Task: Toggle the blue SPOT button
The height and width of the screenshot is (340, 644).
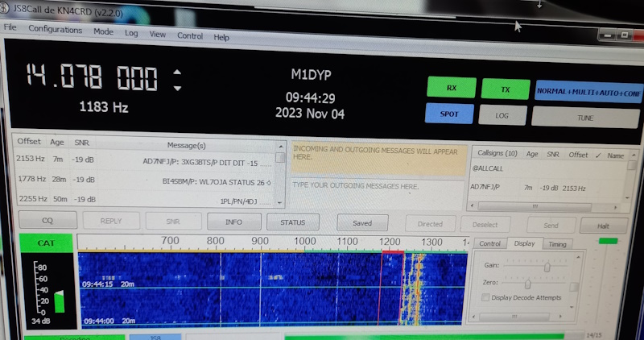Action: (449, 114)
